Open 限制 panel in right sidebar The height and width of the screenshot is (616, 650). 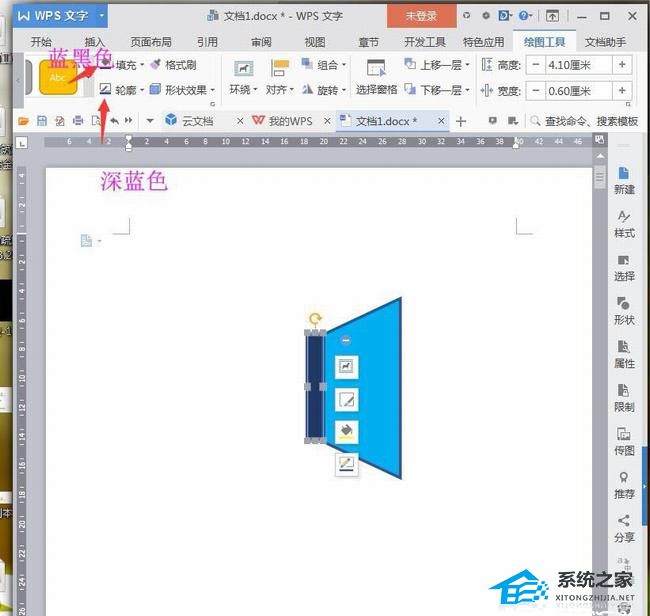tap(624, 398)
